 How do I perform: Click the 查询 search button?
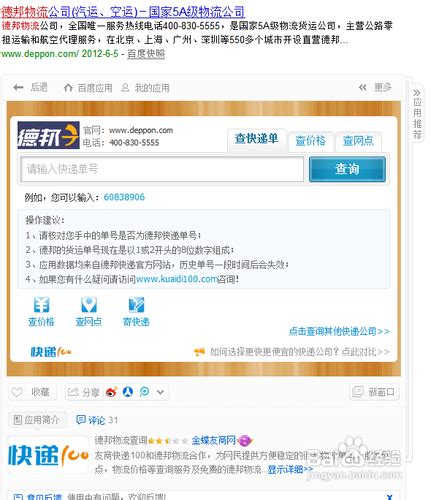pyautogui.click(x=347, y=169)
